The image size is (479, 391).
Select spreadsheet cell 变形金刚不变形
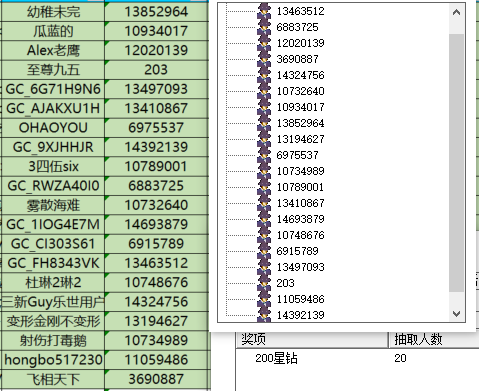[53, 321]
